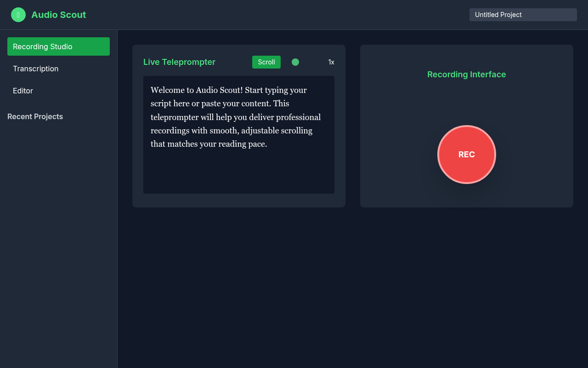Click the 1x playback speed indicator
The height and width of the screenshot is (368, 588).
pyautogui.click(x=331, y=62)
